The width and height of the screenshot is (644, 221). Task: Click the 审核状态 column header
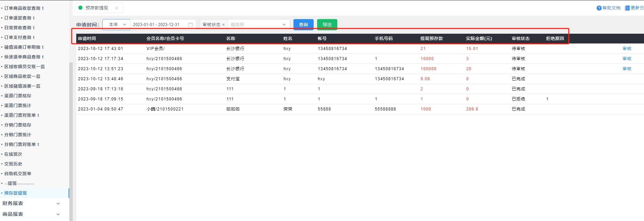(x=521, y=39)
